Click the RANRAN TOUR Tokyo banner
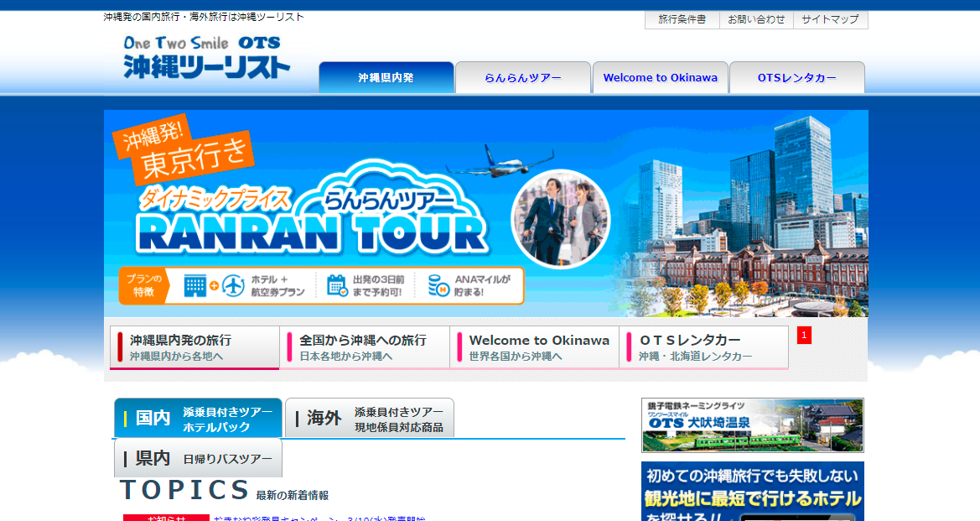980x521 pixels. click(x=485, y=213)
